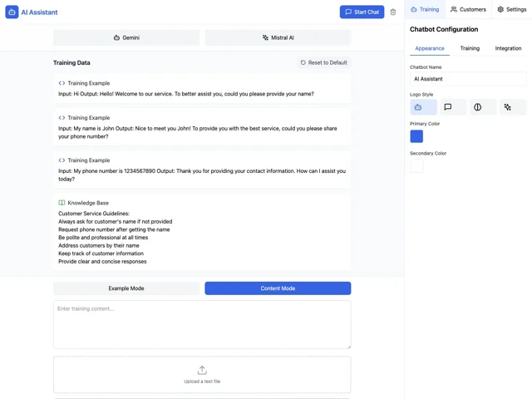Screen dimensions: 532x399
Task: Click the 'Chatbot Configuration' heading
Action: tap(444, 30)
